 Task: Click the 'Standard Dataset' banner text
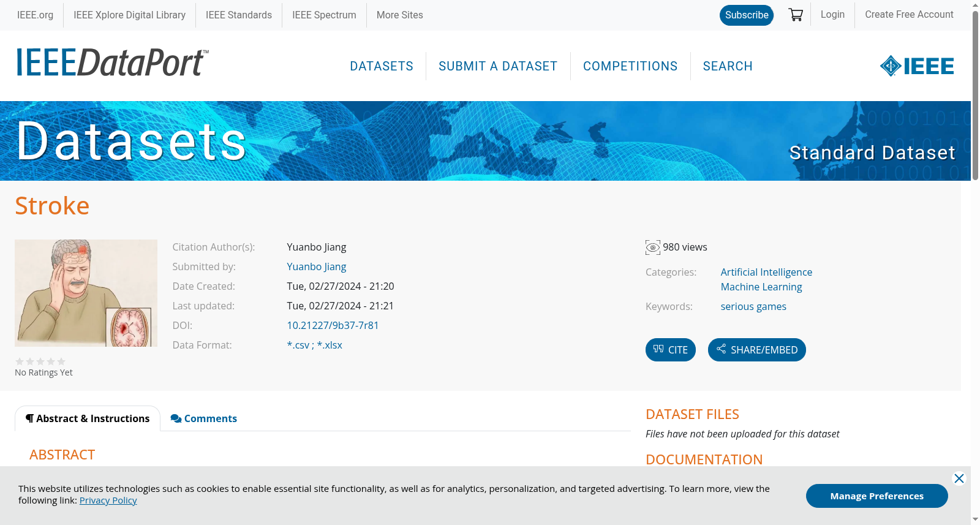[872, 153]
